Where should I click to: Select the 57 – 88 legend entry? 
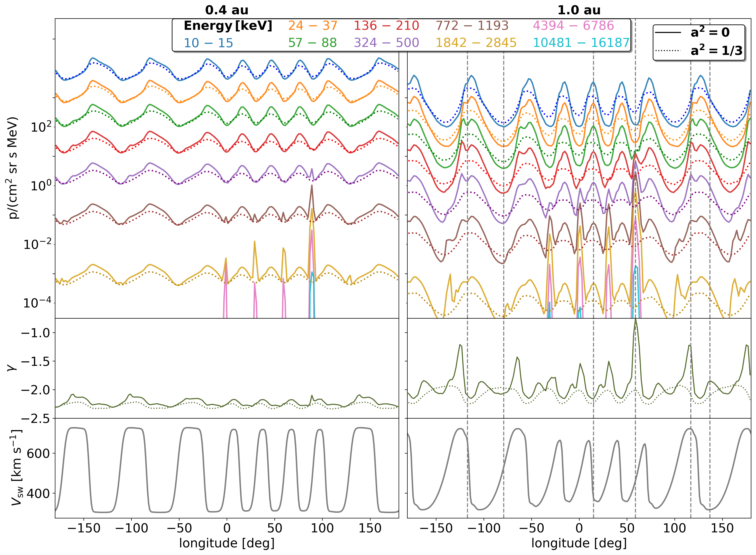(312, 43)
